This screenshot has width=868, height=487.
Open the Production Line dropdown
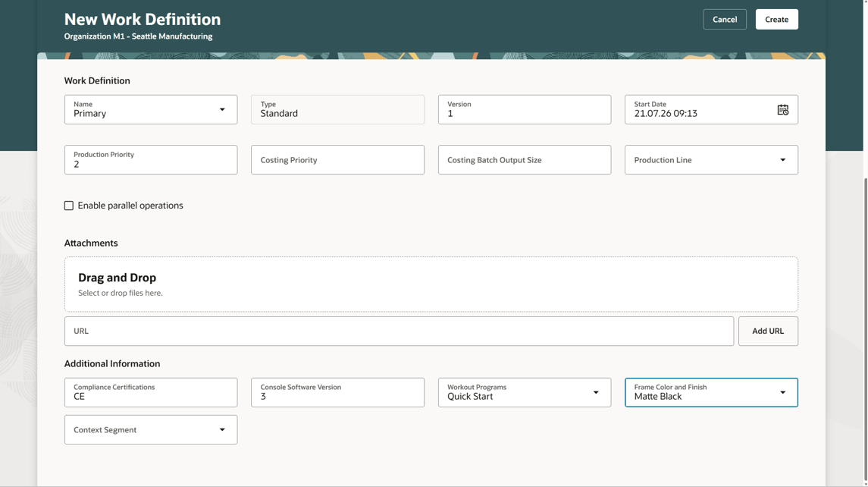782,160
